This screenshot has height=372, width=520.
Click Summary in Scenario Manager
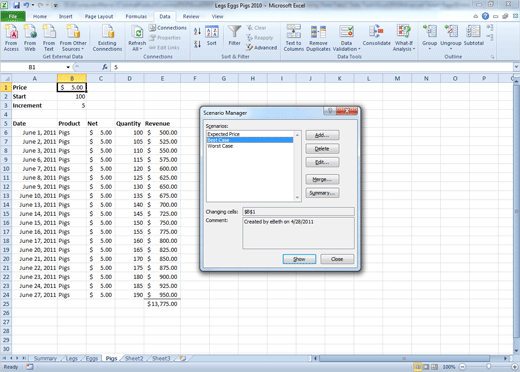tap(322, 193)
